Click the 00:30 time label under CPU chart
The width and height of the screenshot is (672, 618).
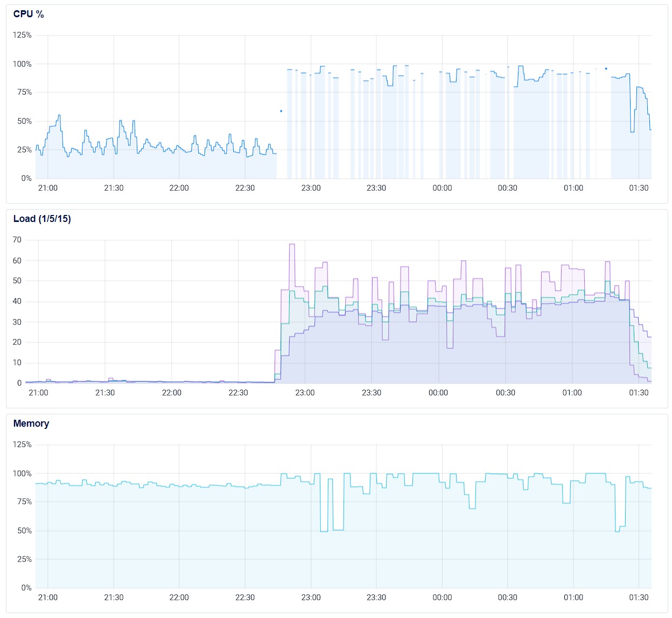pos(508,188)
